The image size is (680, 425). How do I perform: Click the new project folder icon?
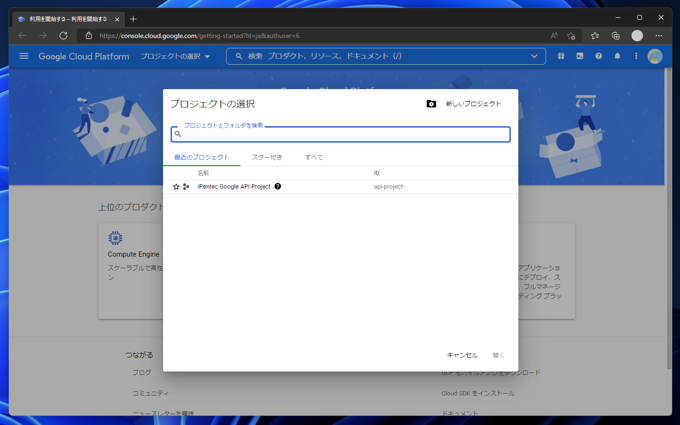pos(431,104)
